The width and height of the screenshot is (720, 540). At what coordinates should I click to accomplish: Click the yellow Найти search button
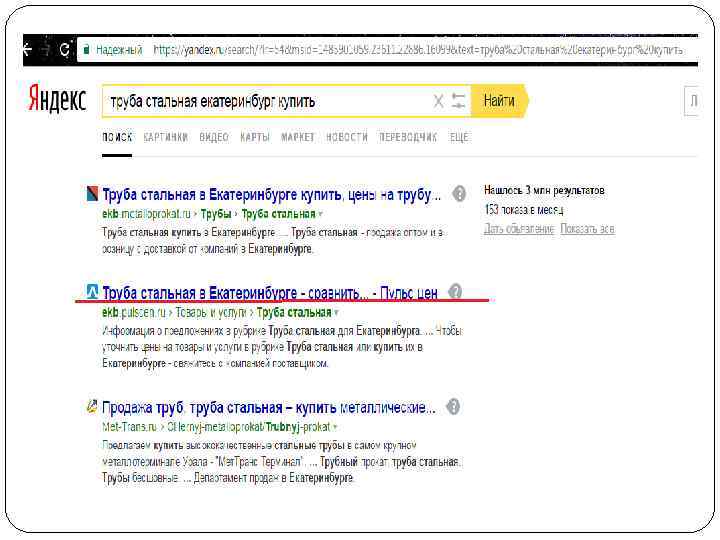click(500, 101)
